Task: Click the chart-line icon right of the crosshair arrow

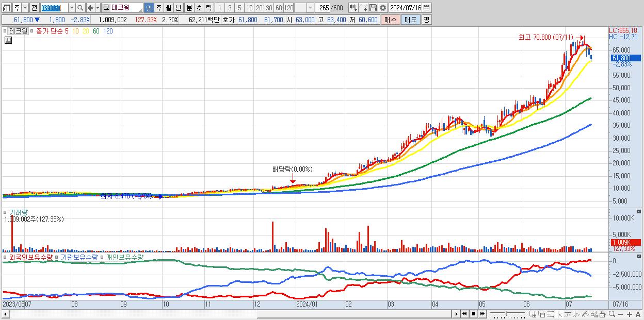Action: (x=568, y=314)
